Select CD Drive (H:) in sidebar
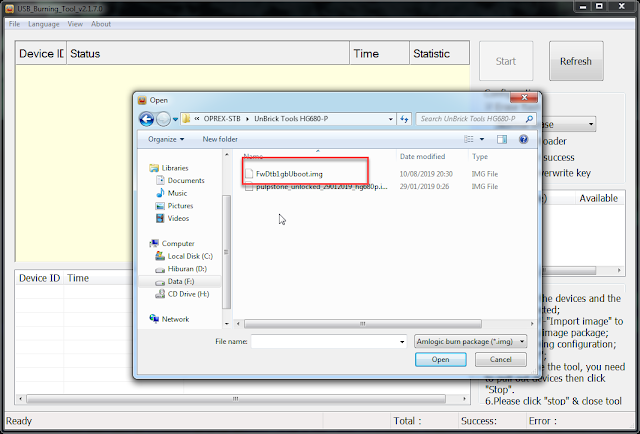Screen dimensions: 640x434 [x=188, y=294]
